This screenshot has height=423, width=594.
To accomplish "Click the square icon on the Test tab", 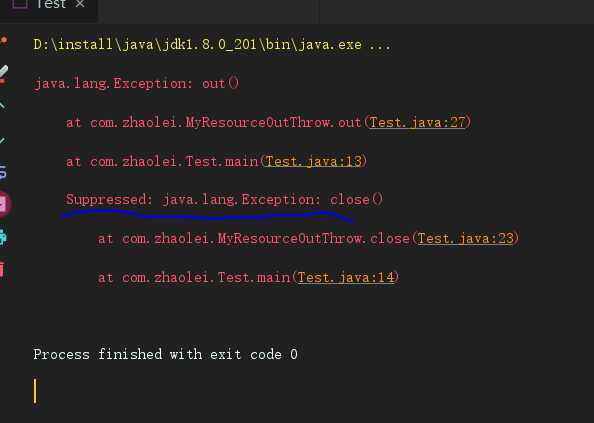I will coord(20,3).
